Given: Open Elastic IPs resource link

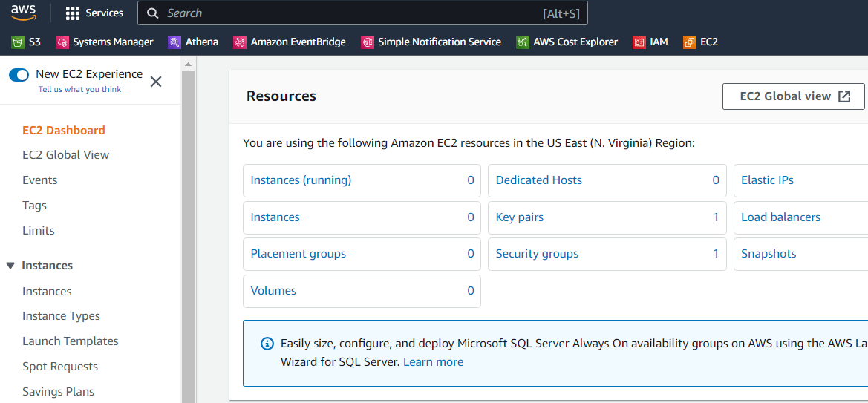Looking at the screenshot, I should [767, 180].
